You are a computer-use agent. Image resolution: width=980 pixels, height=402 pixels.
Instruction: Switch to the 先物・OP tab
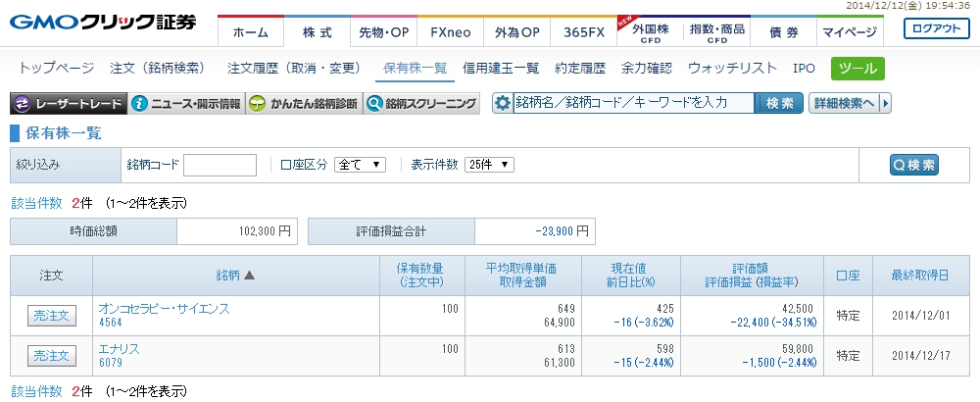(x=383, y=32)
